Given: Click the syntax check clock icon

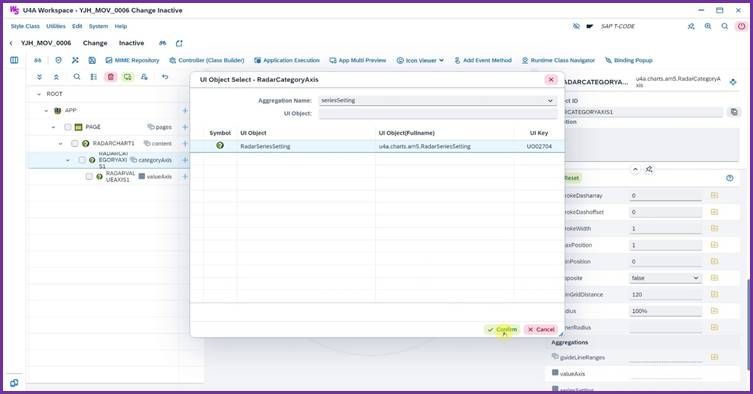Looking at the screenshot, I should click(x=58, y=60).
